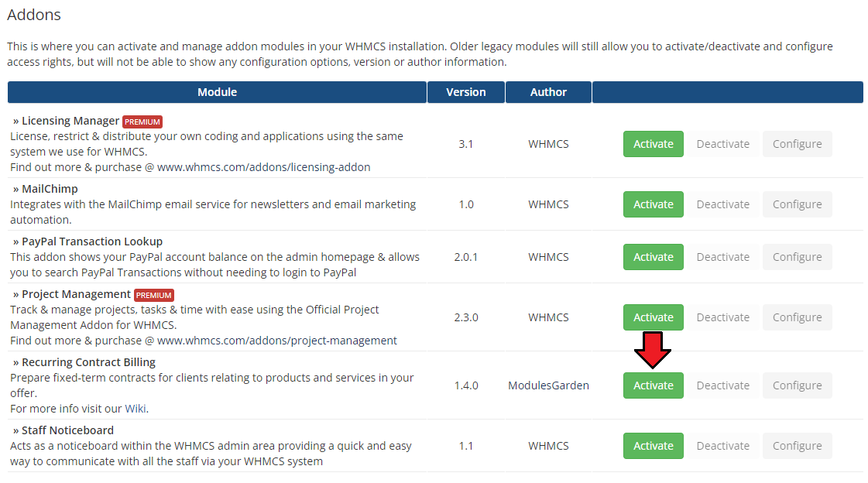Open Configure for MailChimp
868x483 pixels.
pyautogui.click(x=797, y=204)
